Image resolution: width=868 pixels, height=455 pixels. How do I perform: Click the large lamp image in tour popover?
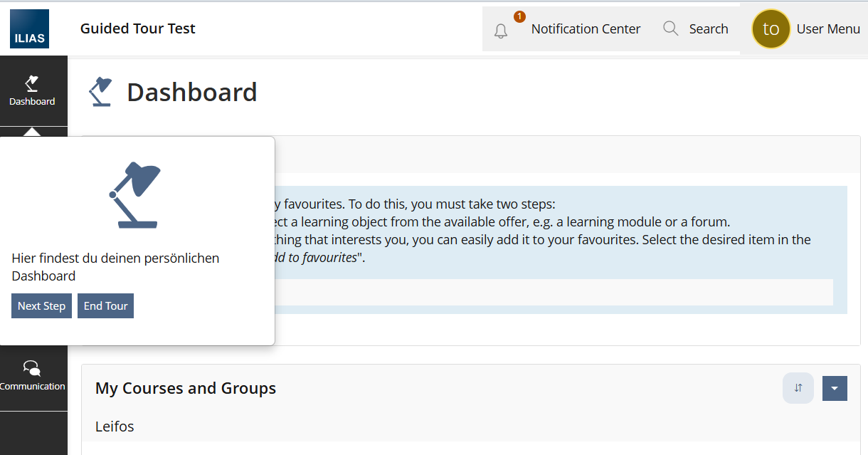(135, 195)
